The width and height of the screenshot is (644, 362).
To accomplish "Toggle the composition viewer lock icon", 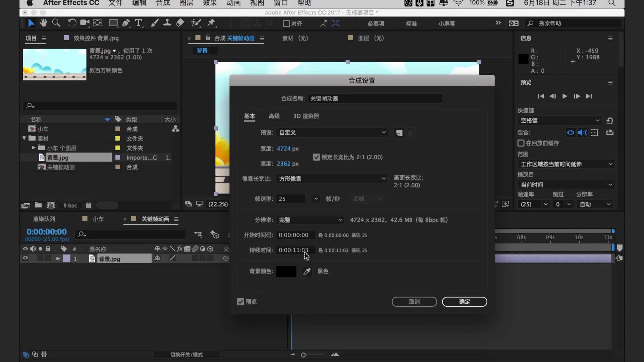I will (x=208, y=38).
